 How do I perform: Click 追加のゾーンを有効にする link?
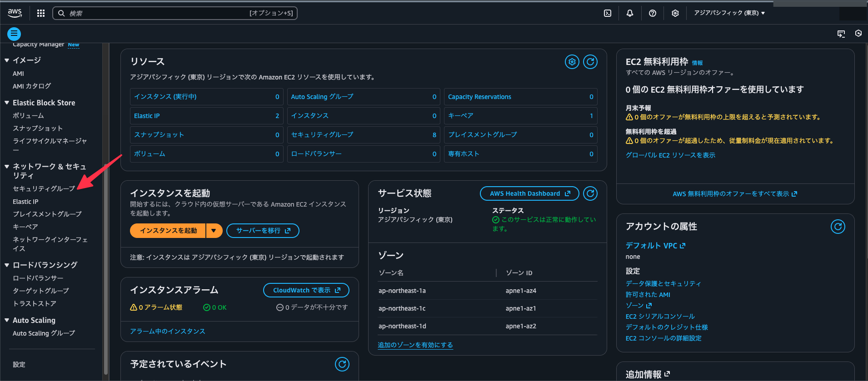[x=415, y=345]
